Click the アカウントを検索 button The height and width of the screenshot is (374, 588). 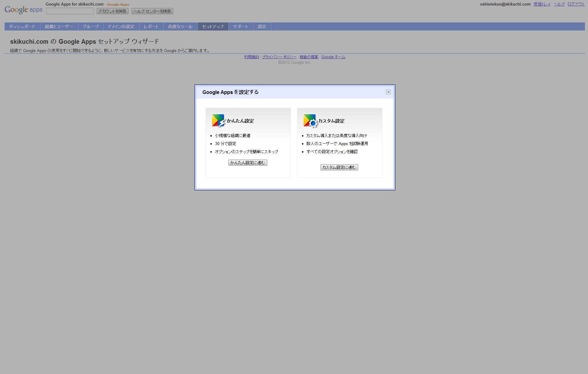[x=112, y=11]
